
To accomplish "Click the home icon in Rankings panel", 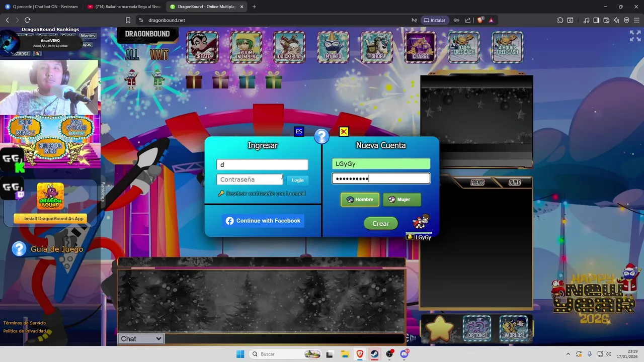I will (x=37, y=53).
